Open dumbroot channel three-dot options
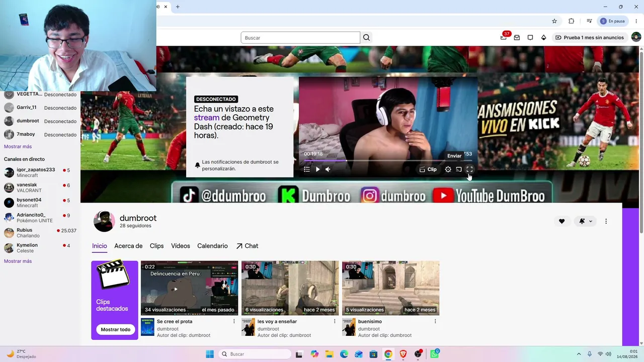Image resolution: width=644 pixels, height=362 pixels. [606, 221]
